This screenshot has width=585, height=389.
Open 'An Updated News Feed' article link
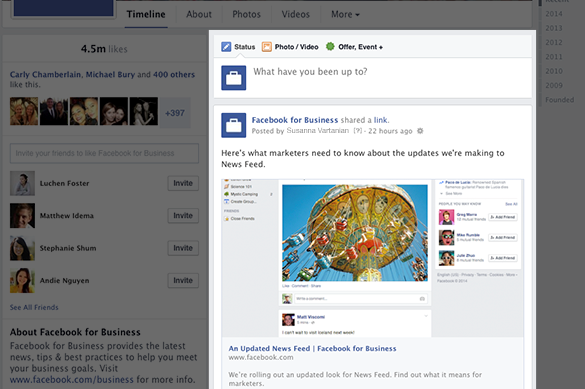click(x=312, y=348)
